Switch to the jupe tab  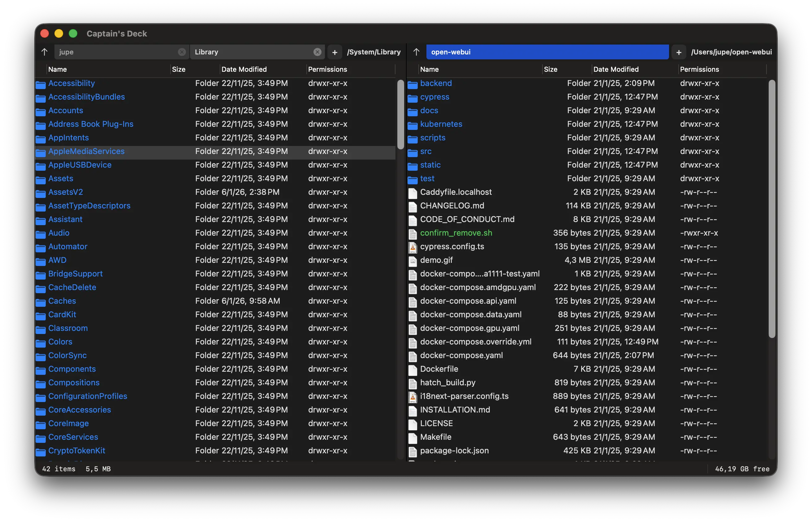pos(115,52)
